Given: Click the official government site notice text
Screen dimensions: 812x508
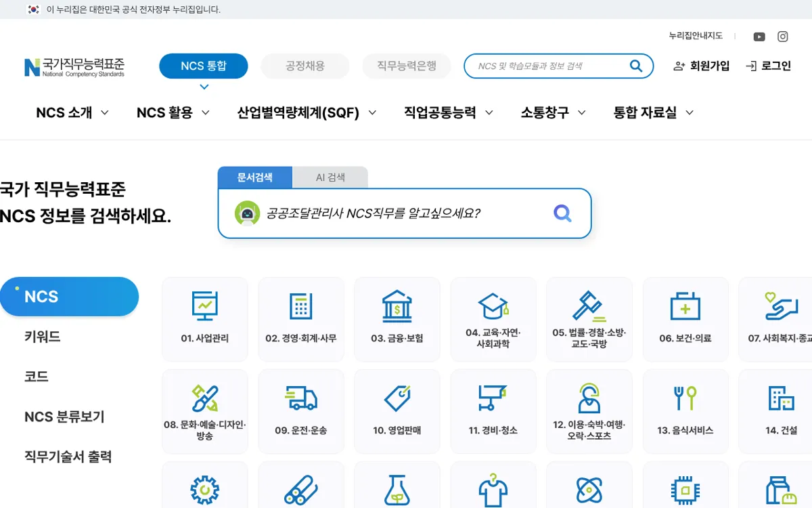Looking at the screenshot, I should pyautogui.click(x=133, y=9).
